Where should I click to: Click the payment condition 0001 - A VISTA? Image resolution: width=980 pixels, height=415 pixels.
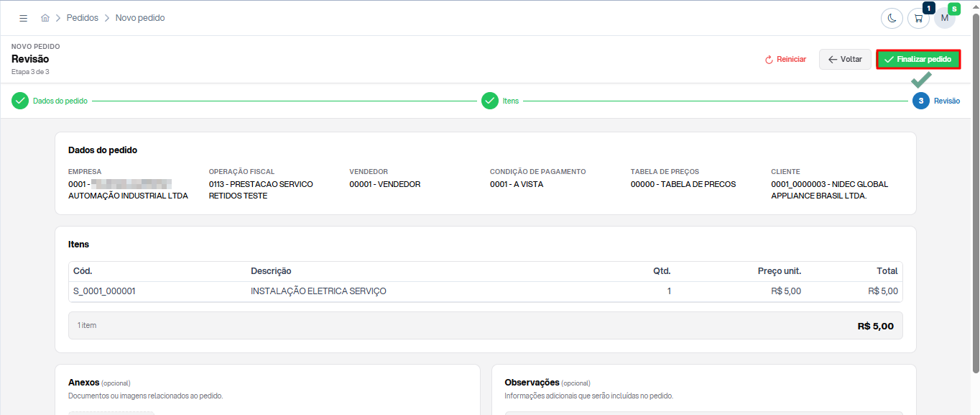pos(517,184)
